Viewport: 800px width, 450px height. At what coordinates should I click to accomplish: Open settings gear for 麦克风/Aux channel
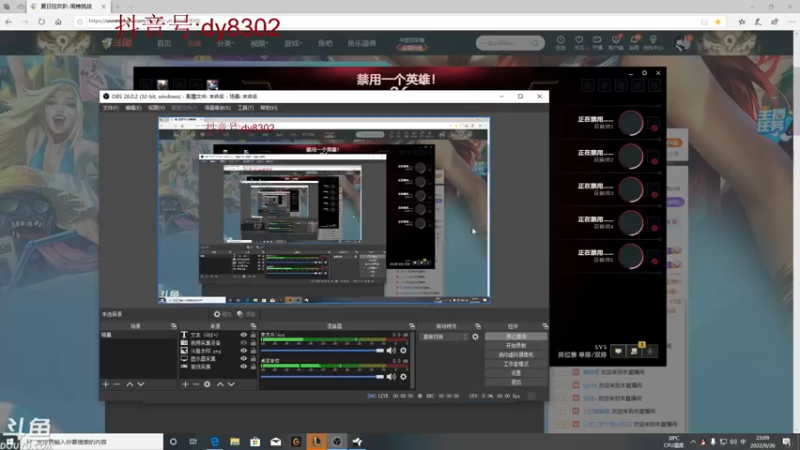point(404,351)
